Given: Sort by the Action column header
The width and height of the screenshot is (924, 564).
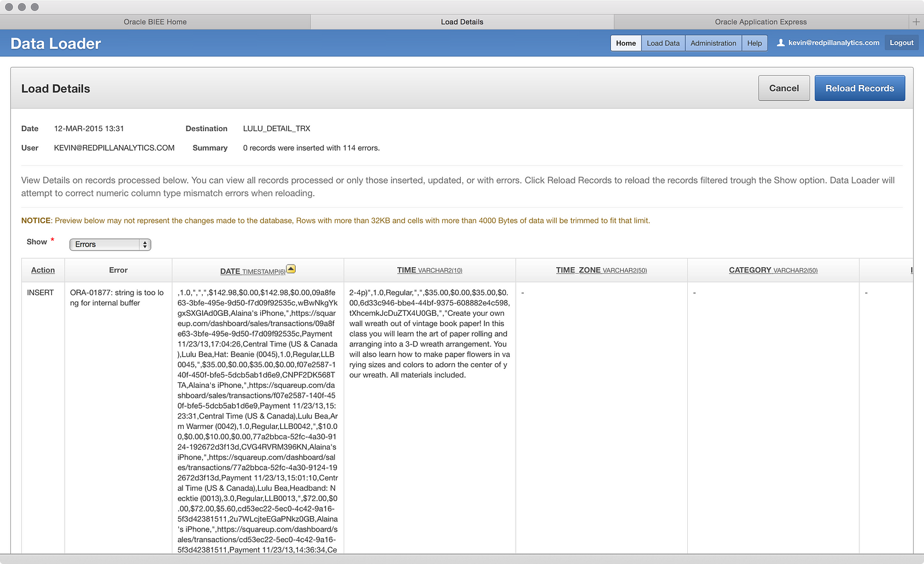Looking at the screenshot, I should 43,270.
